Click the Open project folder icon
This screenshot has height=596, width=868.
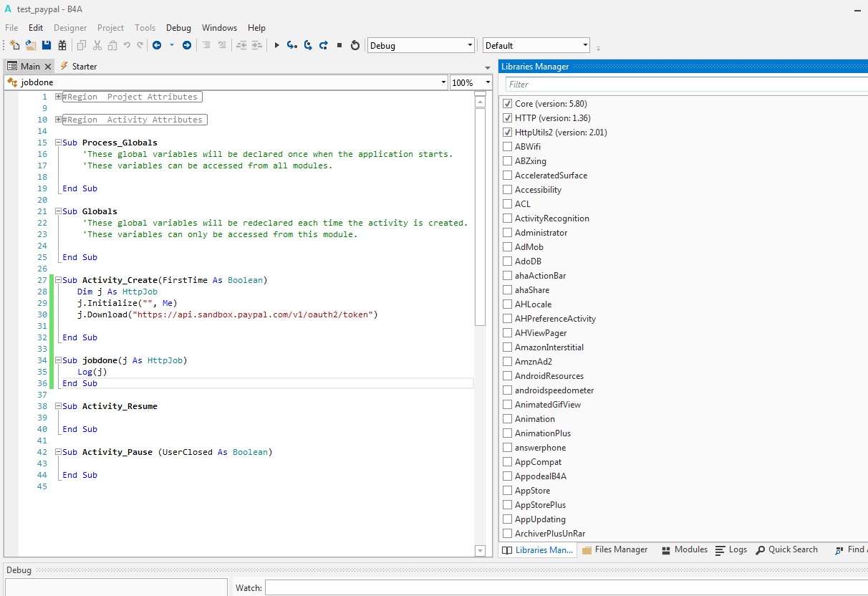pos(31,45)
